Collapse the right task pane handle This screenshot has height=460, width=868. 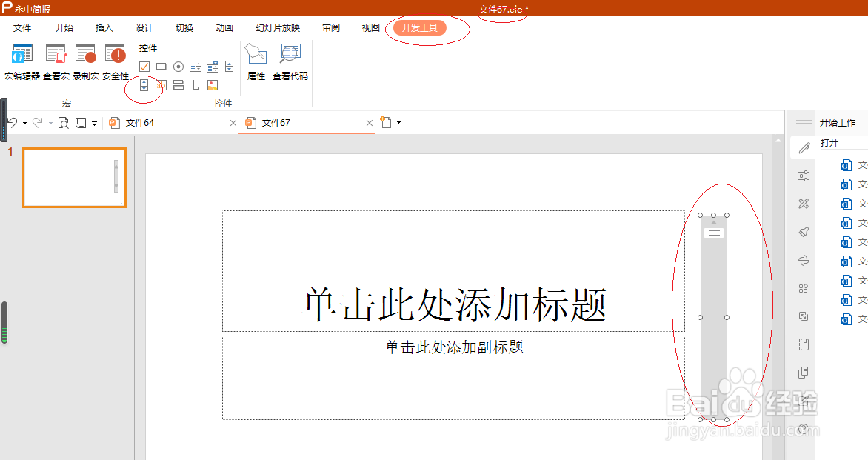804,121
